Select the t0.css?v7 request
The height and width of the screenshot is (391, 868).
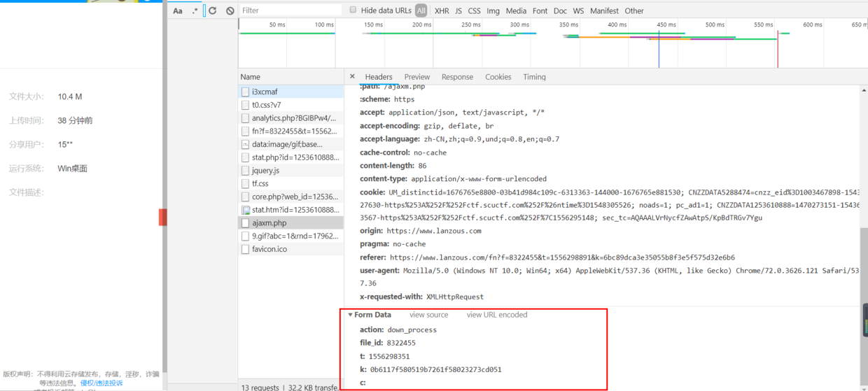pyautogui.click(x=290, y=105)
